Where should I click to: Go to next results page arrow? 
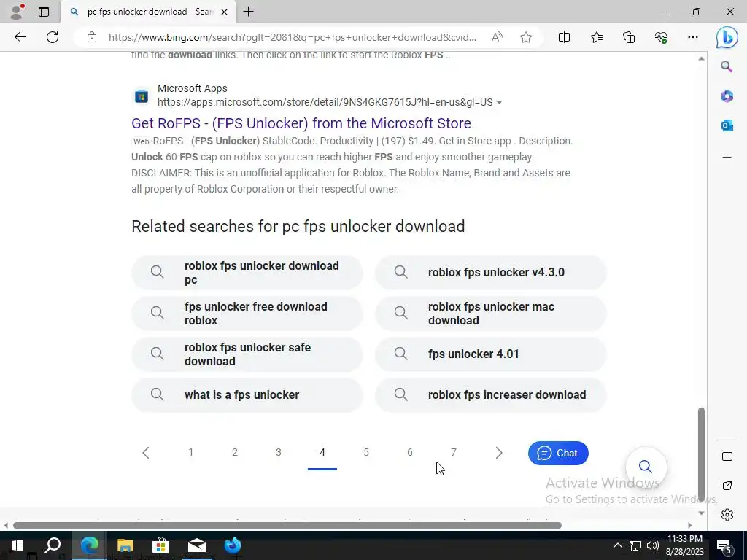[x=498, y=452]
